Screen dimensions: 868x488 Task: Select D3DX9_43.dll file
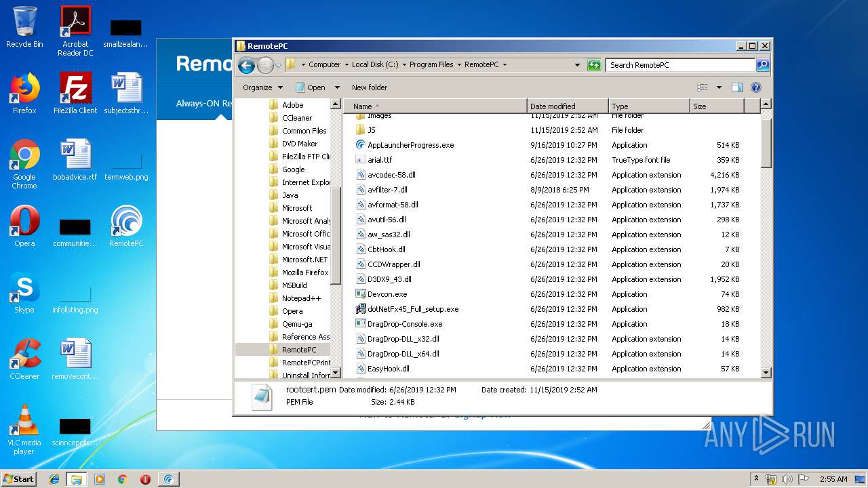[389, 279]
